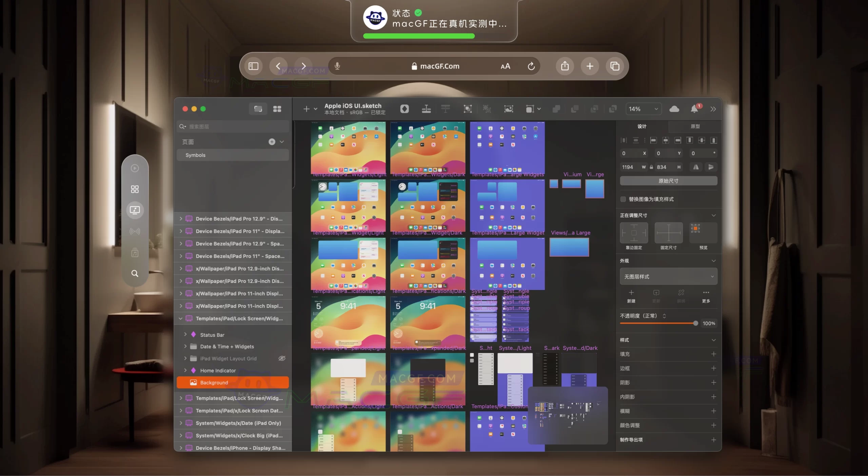
Task: Click the cloud upload icon
Action: pyautogui.click(x=674, y=109)
